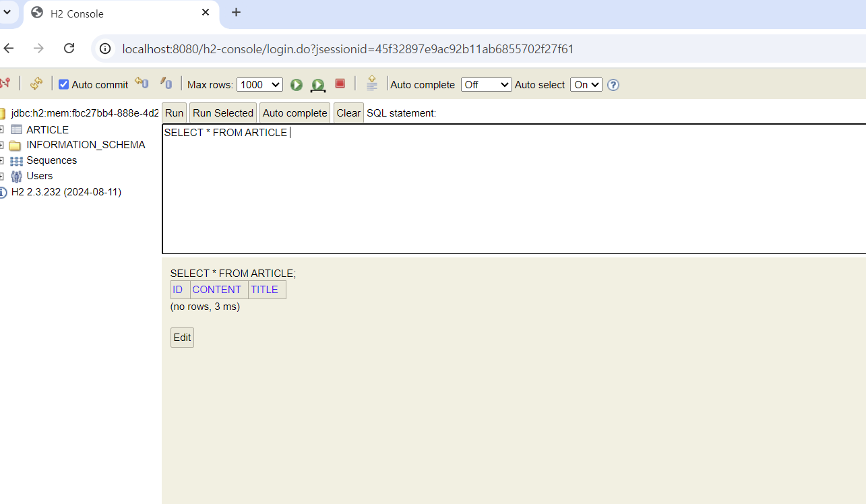Screen dimensions: 866x504
Task: Click the browser Back arrow
Action: 9,49
